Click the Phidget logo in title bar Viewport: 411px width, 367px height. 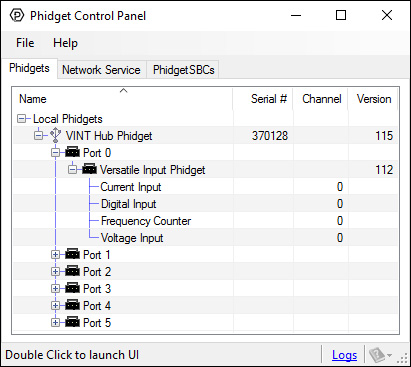[17, 15]
